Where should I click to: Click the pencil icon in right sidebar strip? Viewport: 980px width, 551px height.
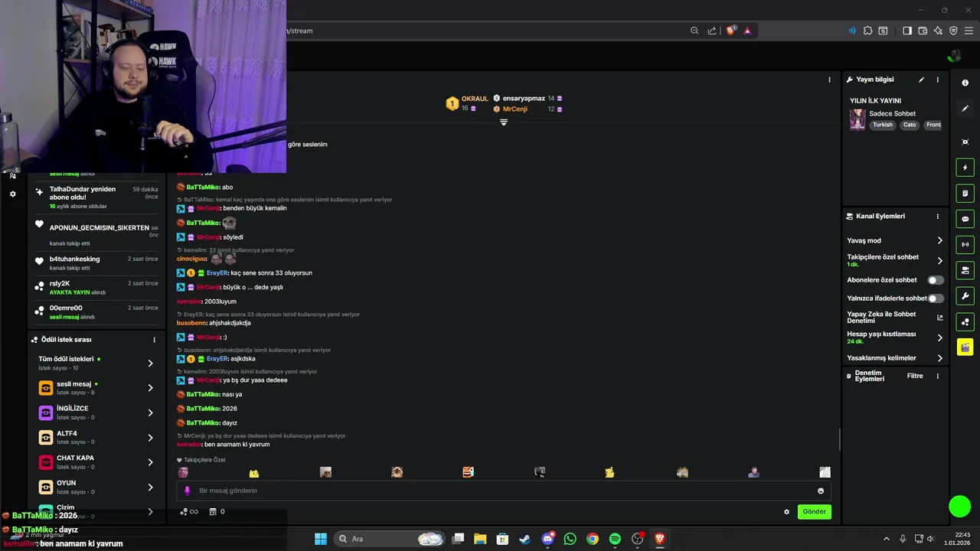coord(965,109)
